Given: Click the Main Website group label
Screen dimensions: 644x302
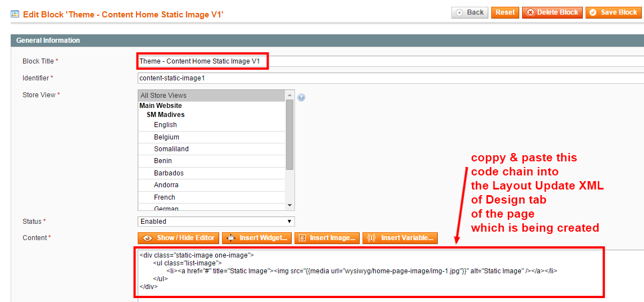Looking at the screenshot, I should 161,106.
